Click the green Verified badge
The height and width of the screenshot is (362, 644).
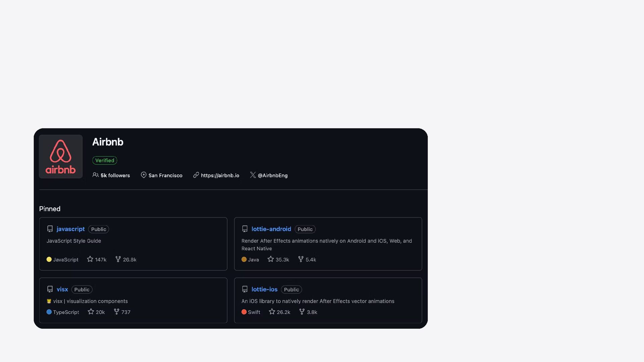coord(105,160)
